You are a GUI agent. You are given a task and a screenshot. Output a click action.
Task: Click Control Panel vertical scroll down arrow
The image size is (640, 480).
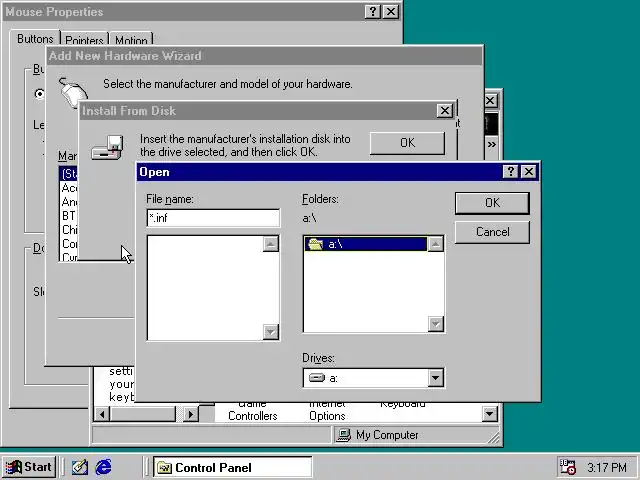coord(489,414)
